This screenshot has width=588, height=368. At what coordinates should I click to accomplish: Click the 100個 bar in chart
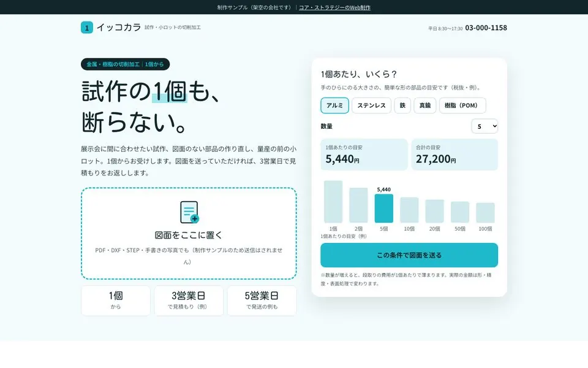coord(485,213)
